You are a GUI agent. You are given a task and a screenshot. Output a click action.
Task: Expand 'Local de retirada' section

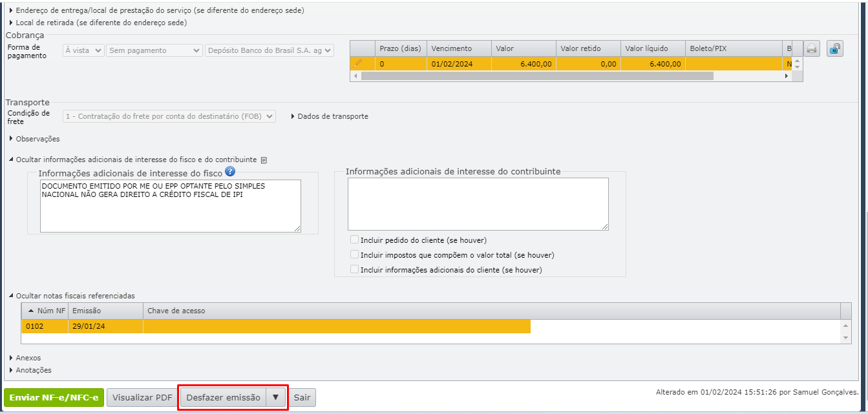tap(98, 23)
